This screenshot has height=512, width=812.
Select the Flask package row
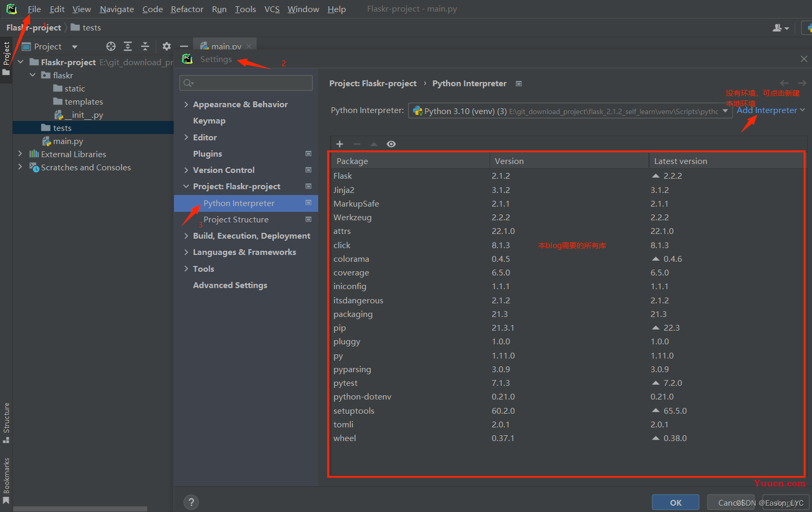567,176
